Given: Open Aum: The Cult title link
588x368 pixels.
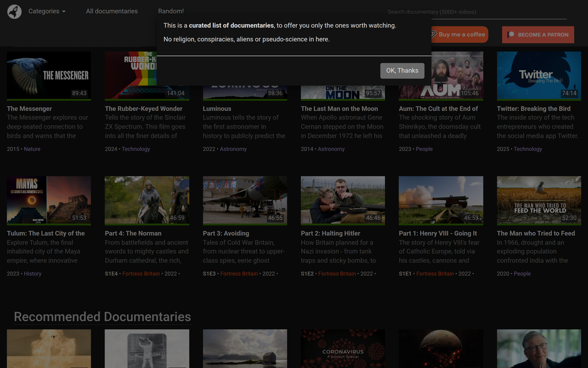Looking at the screenshot, I should click(x=439, y=108).
